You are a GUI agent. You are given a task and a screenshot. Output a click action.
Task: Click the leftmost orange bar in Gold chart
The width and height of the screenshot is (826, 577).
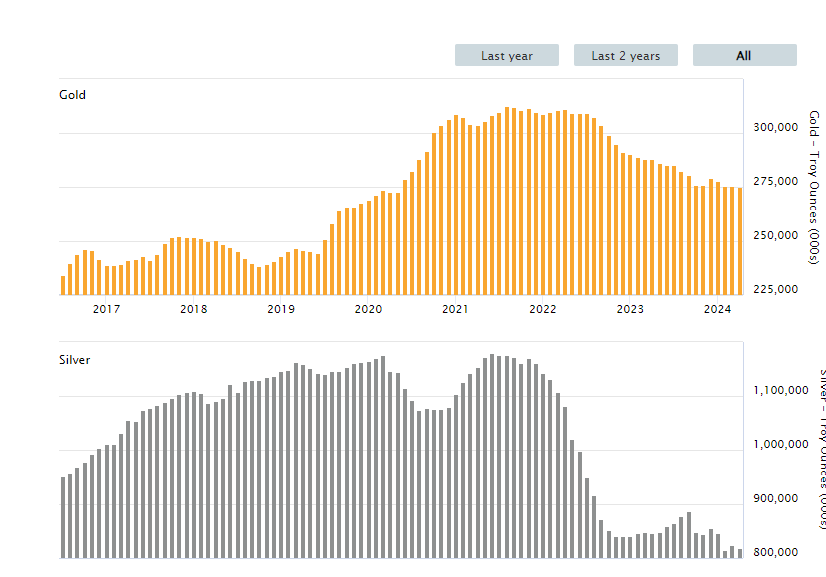63,285
